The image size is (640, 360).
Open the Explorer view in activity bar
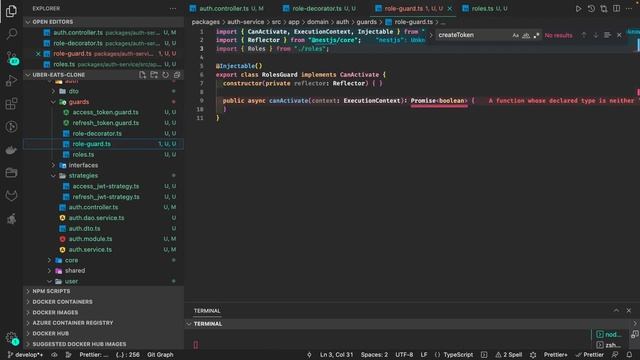coord(11,11)
